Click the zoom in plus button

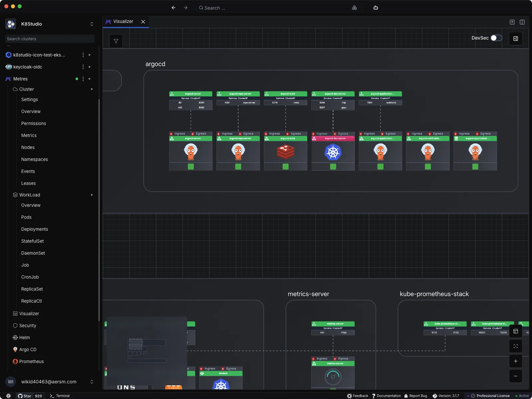516,361
